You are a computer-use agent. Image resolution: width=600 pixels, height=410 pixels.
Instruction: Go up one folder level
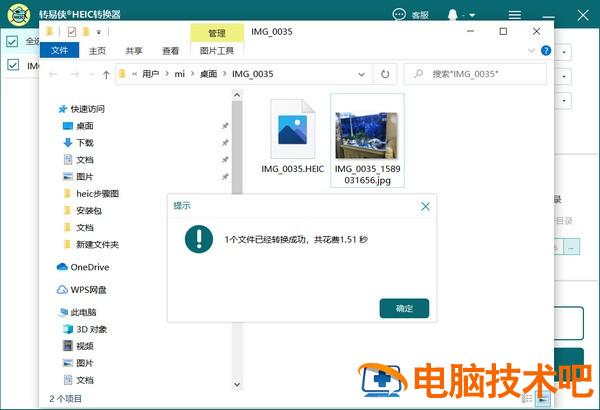pos(106,75)
